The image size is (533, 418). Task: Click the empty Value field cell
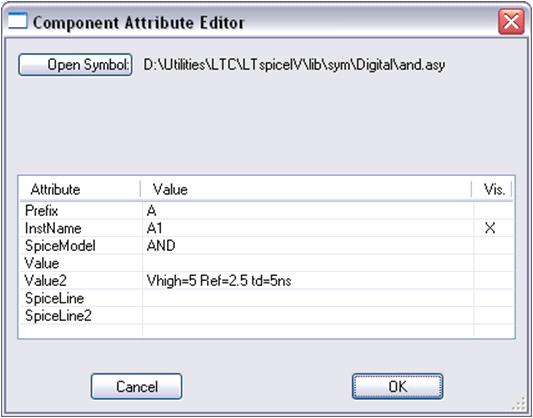click(308, 263)
